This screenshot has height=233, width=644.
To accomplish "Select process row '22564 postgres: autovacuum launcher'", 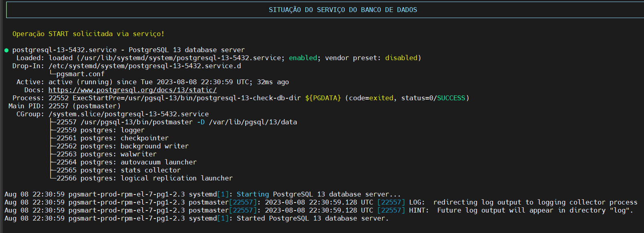I will coord(127,162).
